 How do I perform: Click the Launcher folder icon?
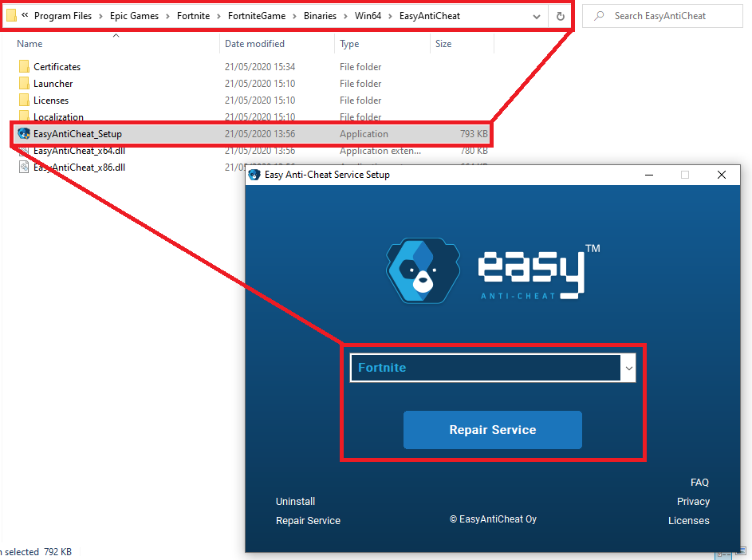pos(24,83)
